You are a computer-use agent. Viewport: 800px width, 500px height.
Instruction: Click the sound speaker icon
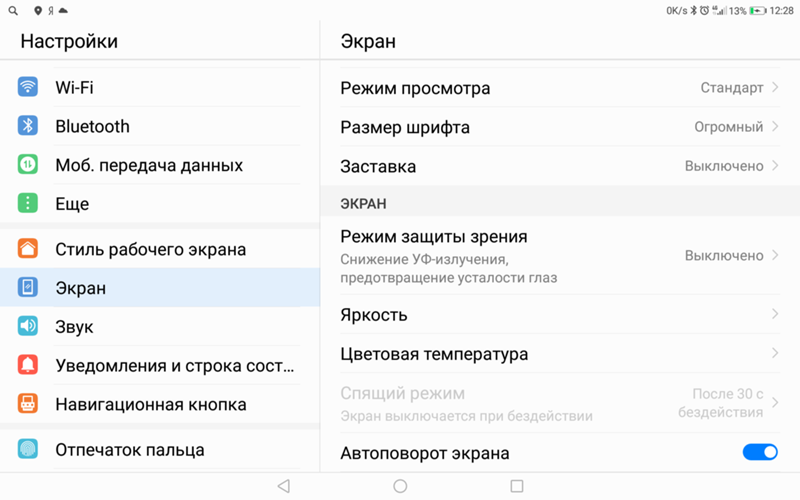tap(28, 326)
